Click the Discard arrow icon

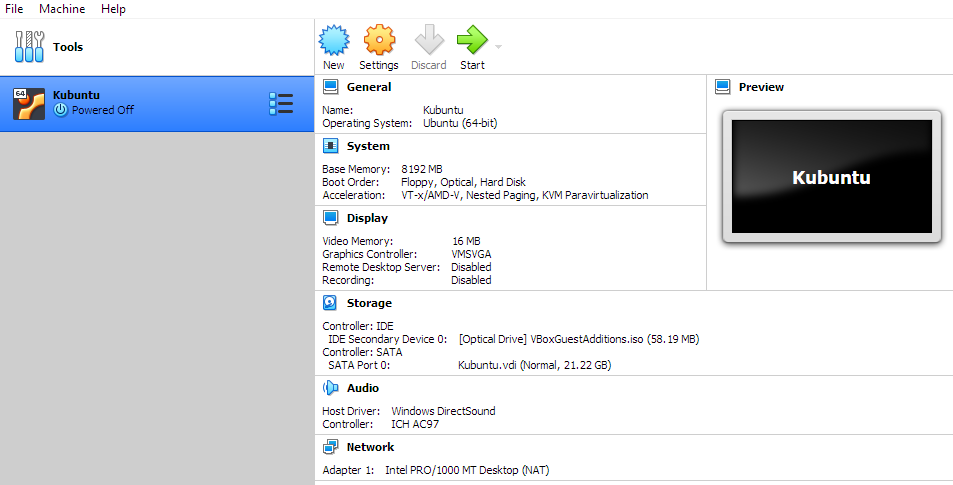point(428,40)
